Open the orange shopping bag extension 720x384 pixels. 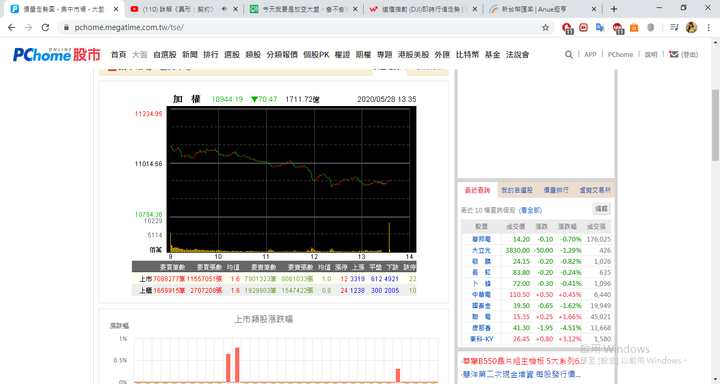tap(634, 28)
